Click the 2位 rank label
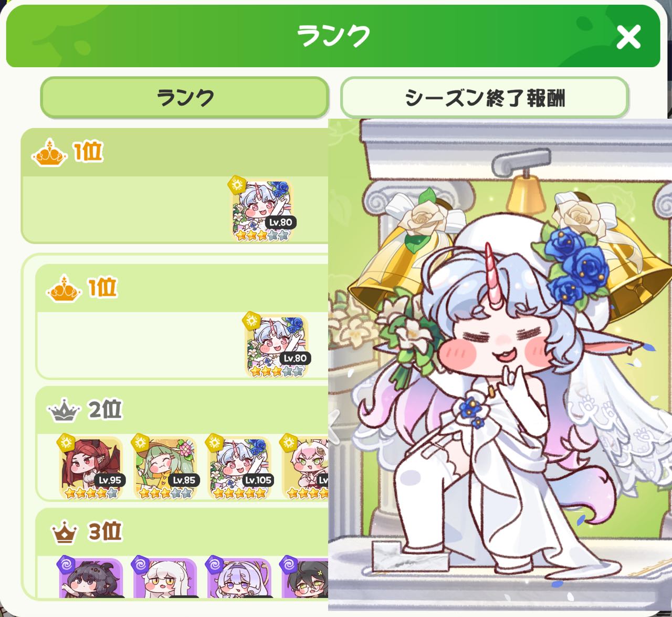 pos(105,410)
